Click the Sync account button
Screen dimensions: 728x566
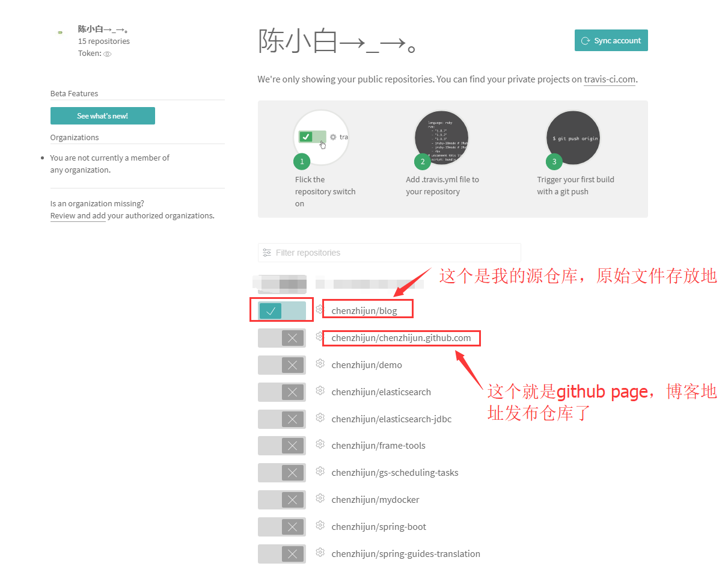pyautogui.click(x=611, y=40)
